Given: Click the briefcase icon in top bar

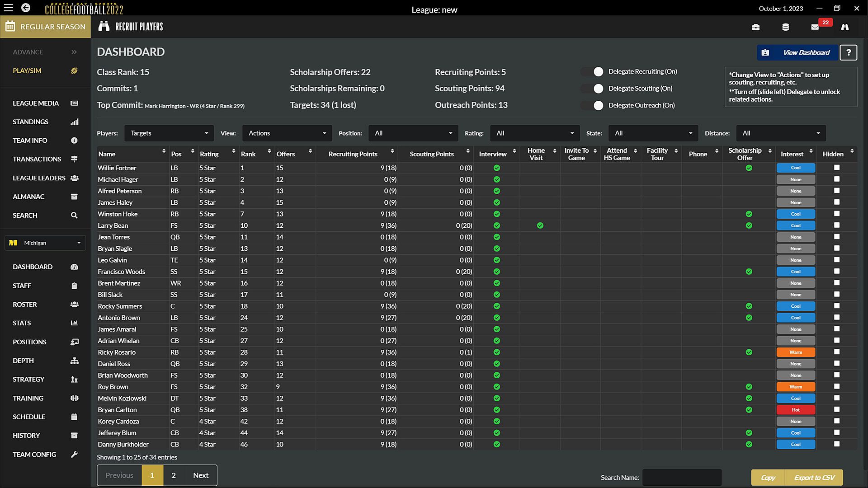Looking at the screenshot, I should 755,27.
